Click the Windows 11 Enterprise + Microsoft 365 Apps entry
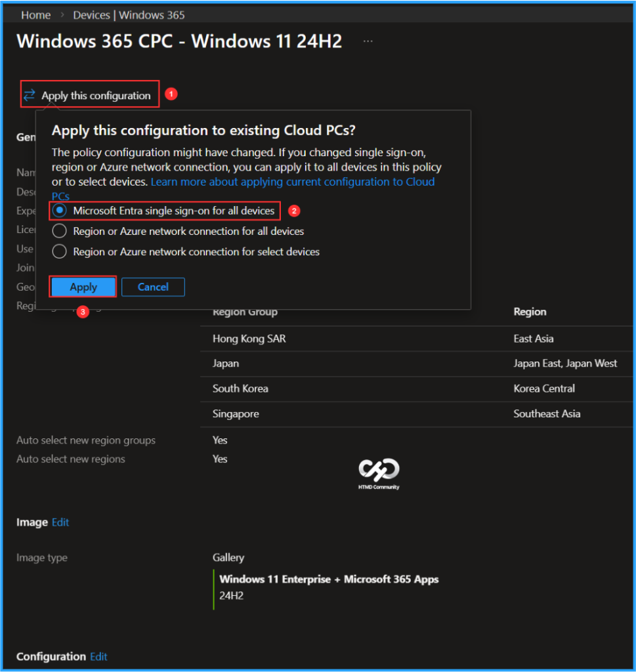This screenshot has height=672, width=636. click(330, 579)
